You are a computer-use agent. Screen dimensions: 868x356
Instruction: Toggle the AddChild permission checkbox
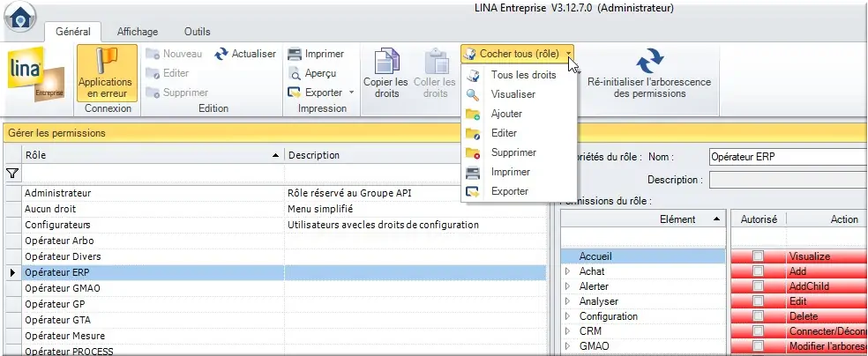[758, 286]
